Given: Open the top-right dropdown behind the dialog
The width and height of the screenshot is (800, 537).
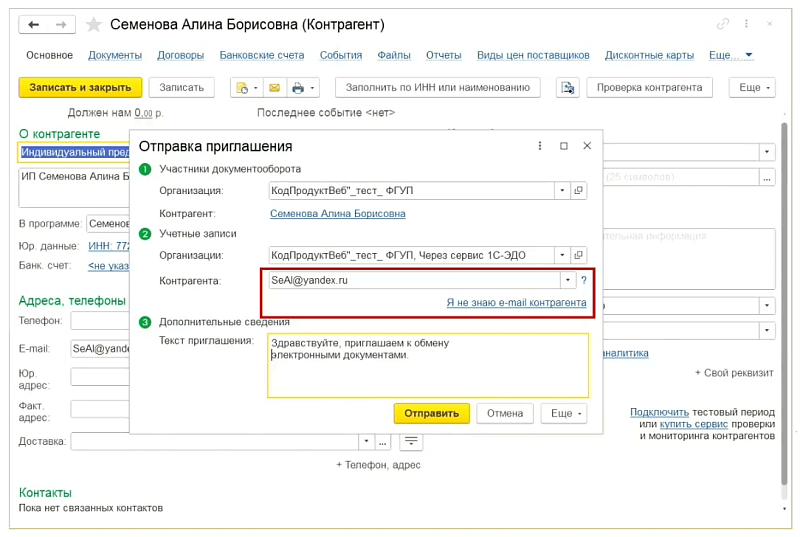Looking at the screenshot, I should (x=767, y=151).
